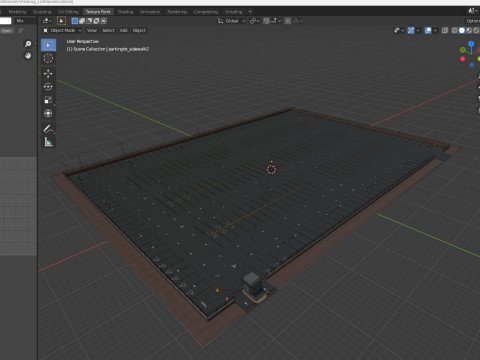Image resolution: width=480 pixels, height=360 pixels.
Task: Click the zoom magnifier icon in image editor
Action: [x=28, y=44]
